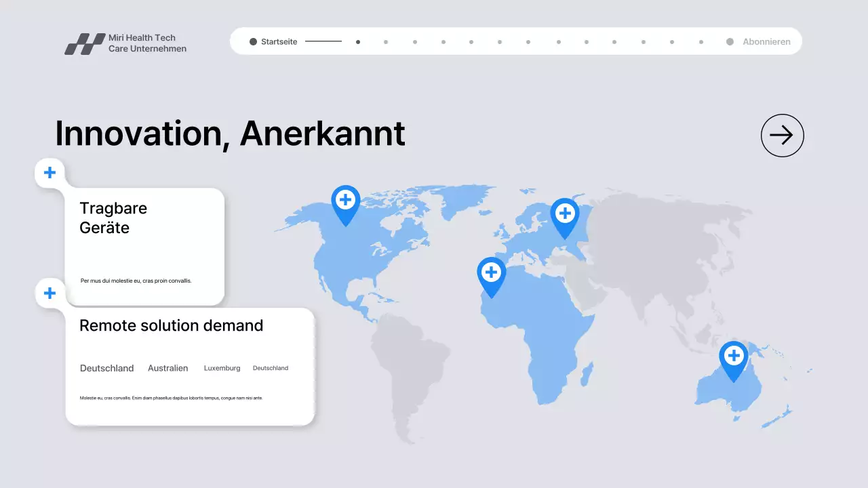
Task: Click the Miri Health Tech logo
Action: pyautogui.click(x=125, y=43)
